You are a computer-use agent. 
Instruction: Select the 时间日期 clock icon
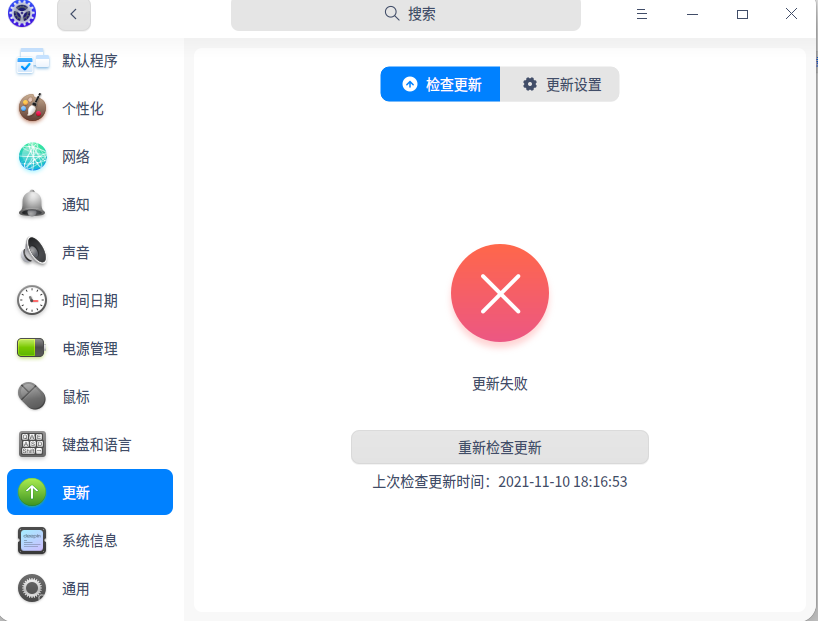(31, 300)
